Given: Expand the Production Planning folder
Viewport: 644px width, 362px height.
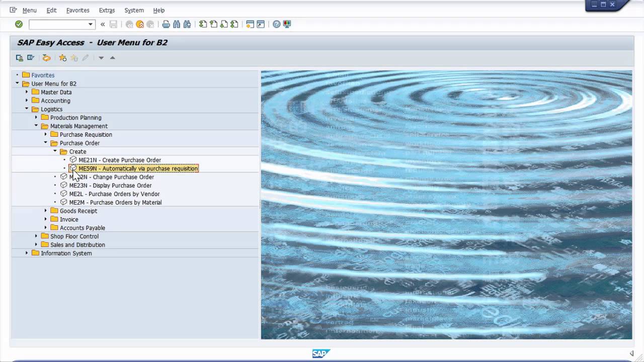Looking at the screenshot, I should (36, 118).
